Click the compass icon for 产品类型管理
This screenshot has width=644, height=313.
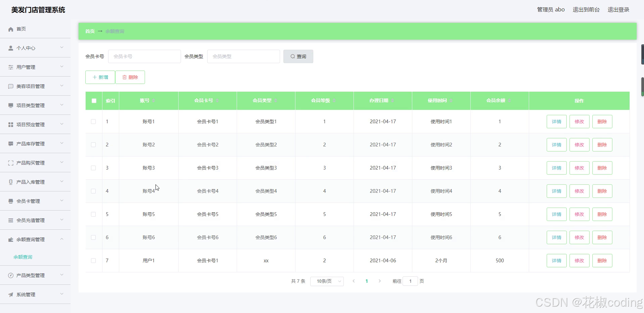point(11,275)
